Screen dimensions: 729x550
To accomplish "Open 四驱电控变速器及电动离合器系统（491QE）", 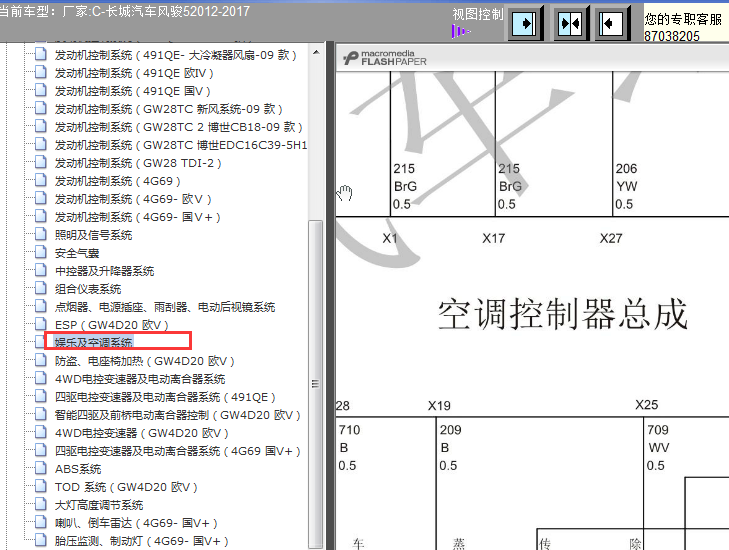I will click(x=166, y=397).
